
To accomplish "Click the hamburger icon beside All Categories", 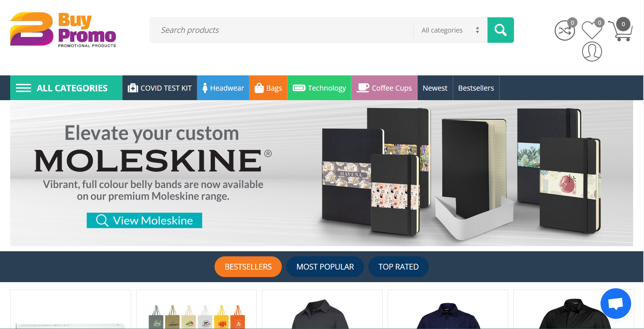I will [23, 88].
